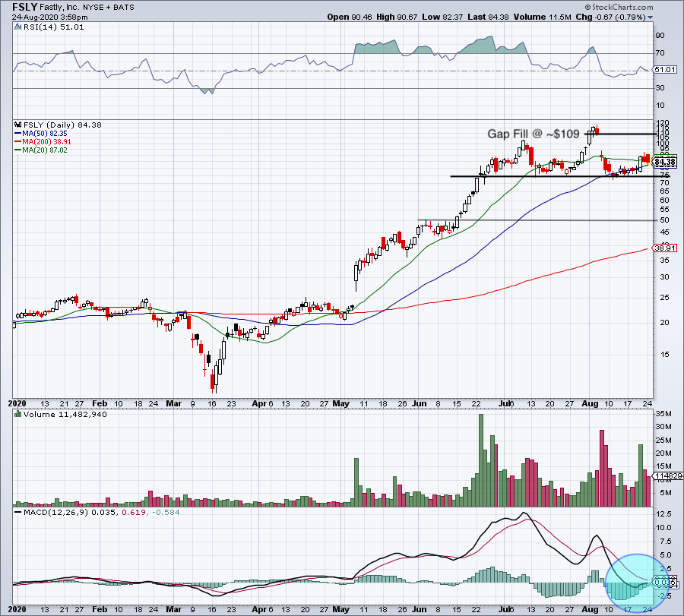Click the green MA(20) line marker

[x=17, y=150]
